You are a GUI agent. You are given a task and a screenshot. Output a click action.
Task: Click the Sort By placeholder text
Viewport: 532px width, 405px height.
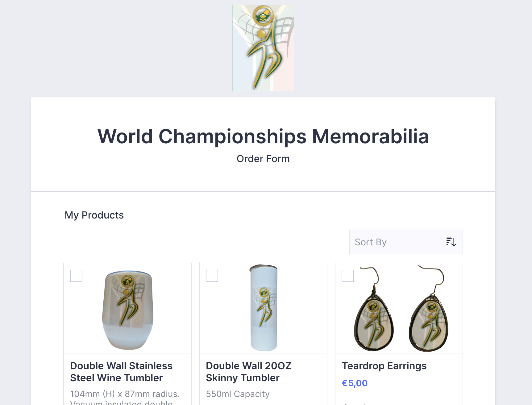[x=370, y=242]
